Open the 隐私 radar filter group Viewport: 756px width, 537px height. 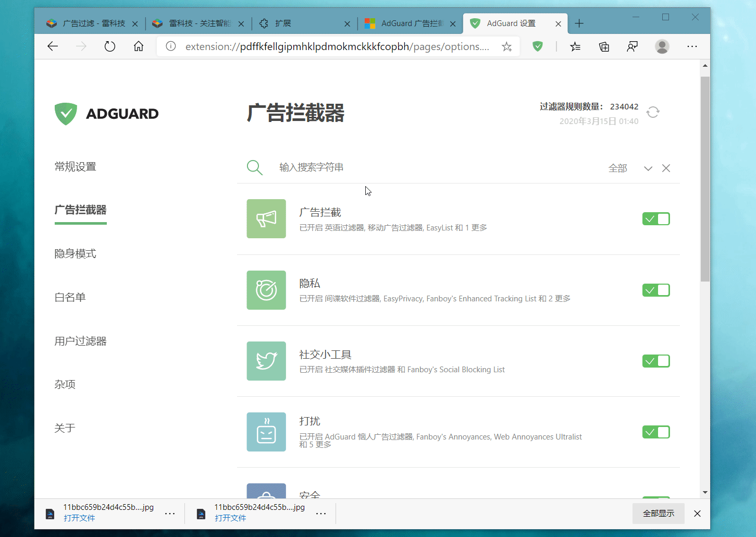coord(266,290)
